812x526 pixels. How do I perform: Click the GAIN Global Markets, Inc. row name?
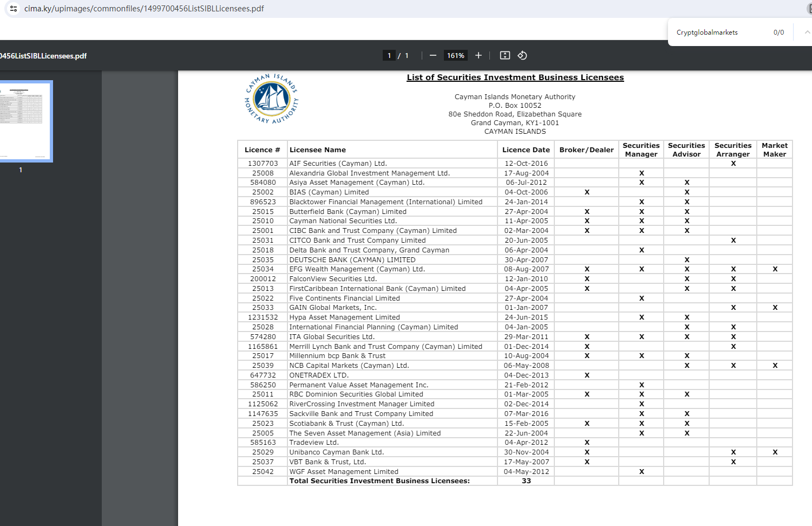[x=332, y=308]
